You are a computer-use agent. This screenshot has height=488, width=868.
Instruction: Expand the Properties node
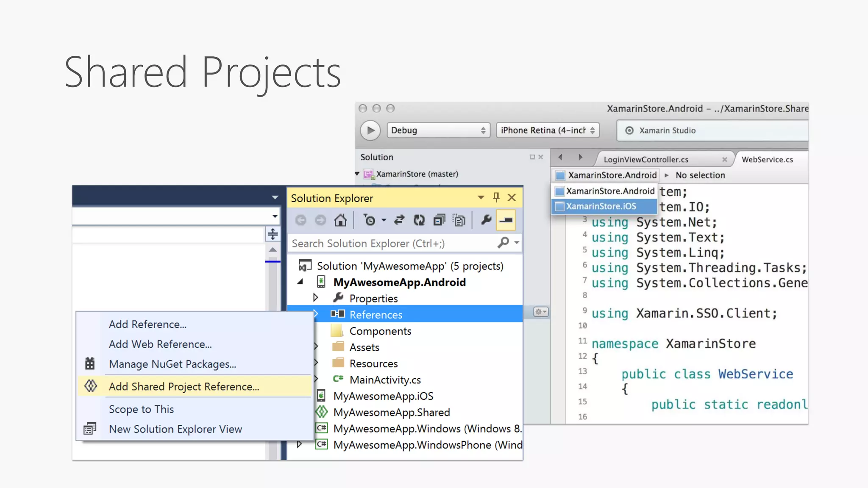coord(316,297)
